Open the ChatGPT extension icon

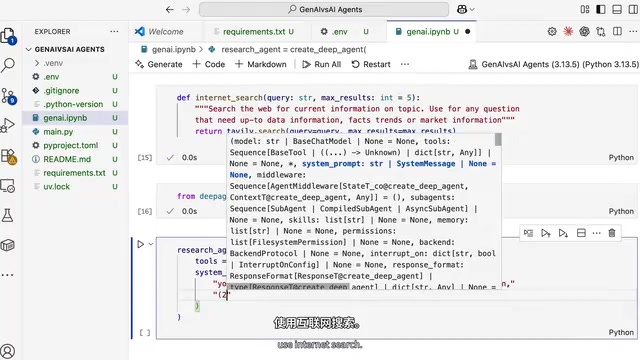[584, 31]
